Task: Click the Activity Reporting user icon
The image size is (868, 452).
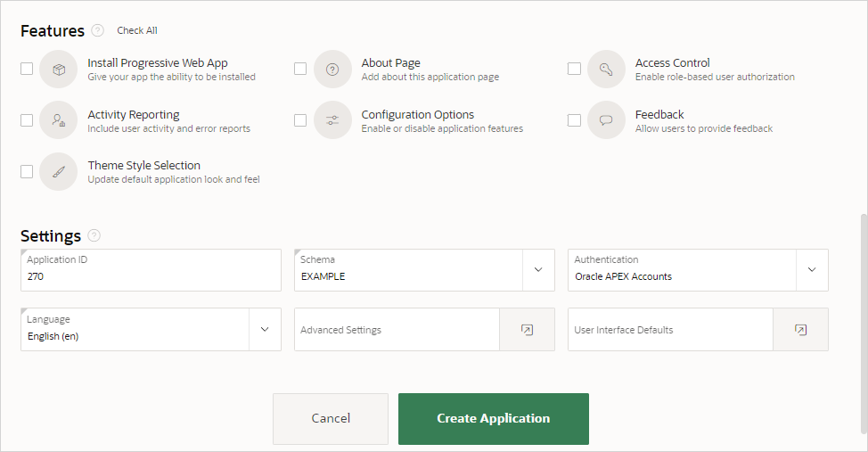Action: click(x=58, y=120)
